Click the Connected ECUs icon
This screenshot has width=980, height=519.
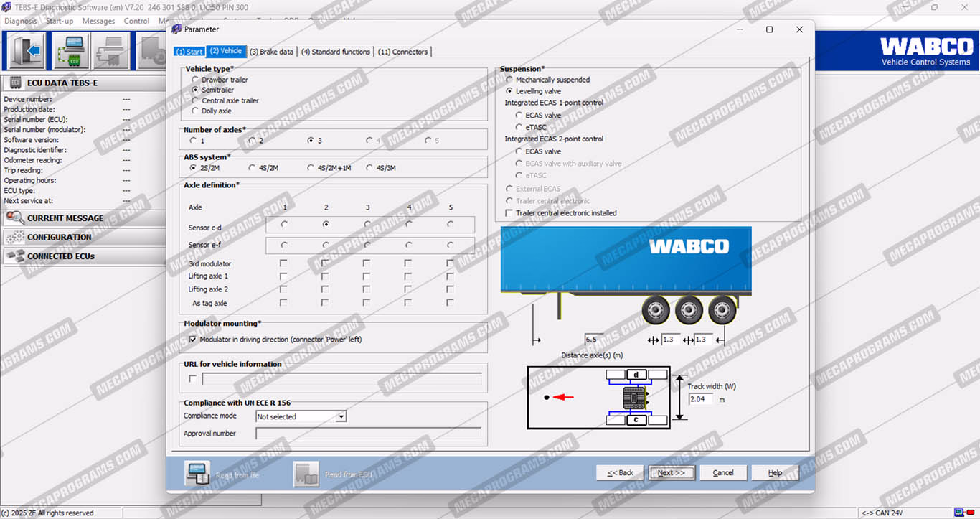coord(15,256)
